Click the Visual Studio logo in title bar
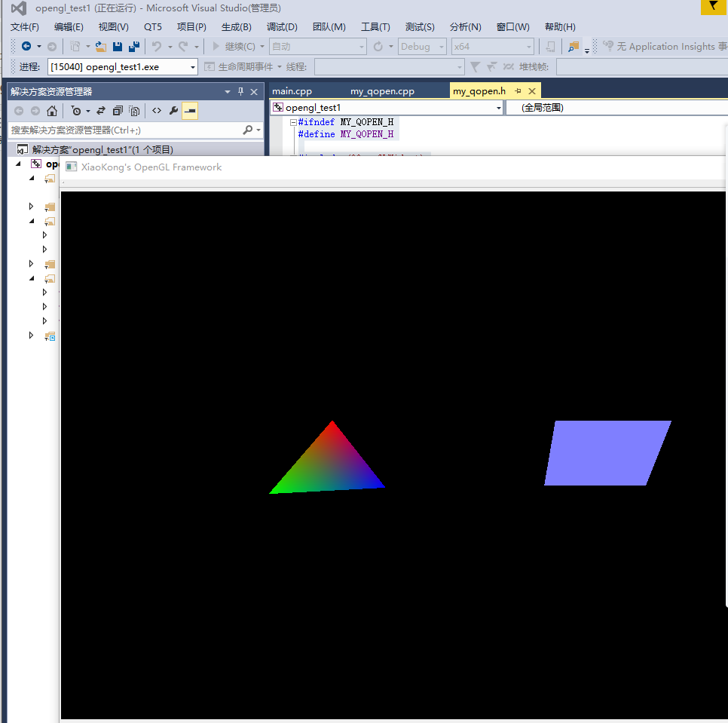 [x=19, y=8]
